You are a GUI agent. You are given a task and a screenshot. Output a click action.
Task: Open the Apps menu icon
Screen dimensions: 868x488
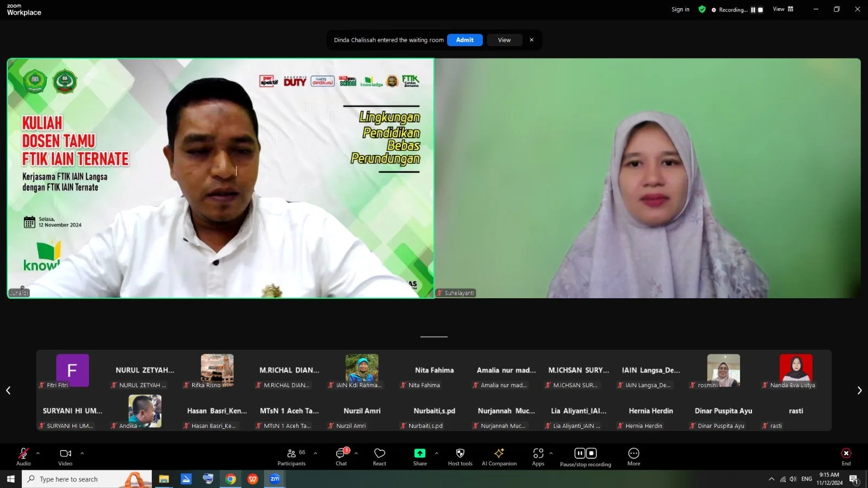point(538,457)
